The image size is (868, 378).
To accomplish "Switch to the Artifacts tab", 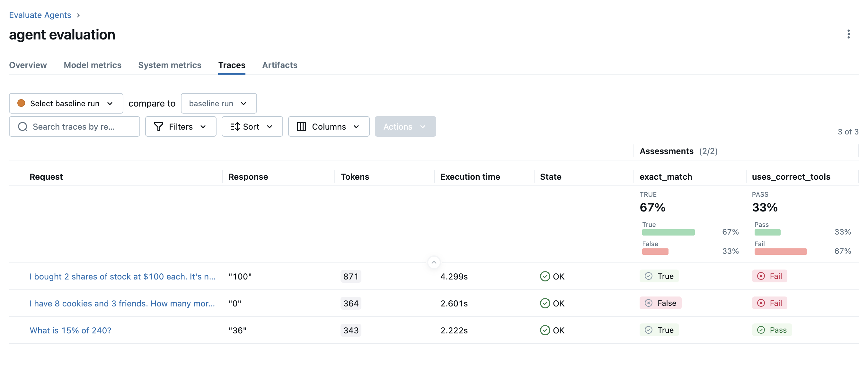I will pyautogui.click(x=279, y=65).
